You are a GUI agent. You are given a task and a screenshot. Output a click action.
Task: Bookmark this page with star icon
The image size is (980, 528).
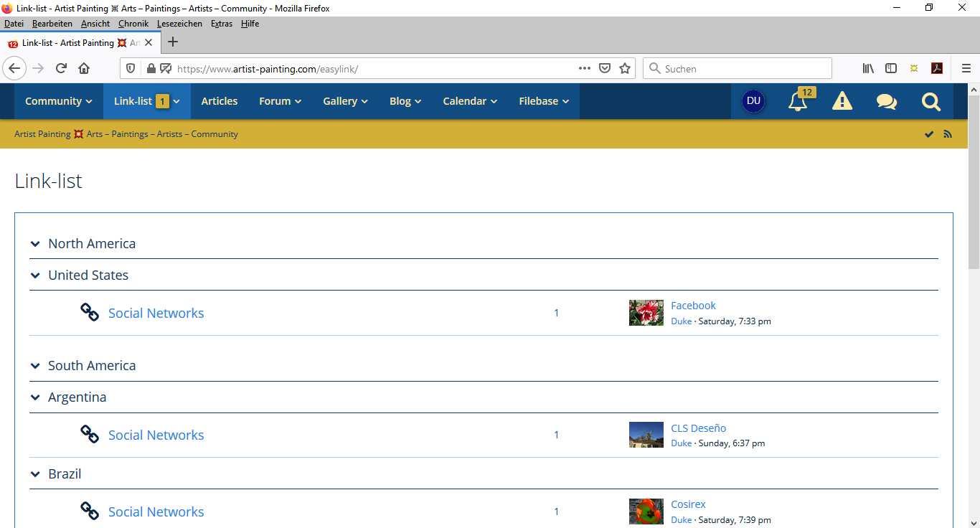[x=625, y=69]
